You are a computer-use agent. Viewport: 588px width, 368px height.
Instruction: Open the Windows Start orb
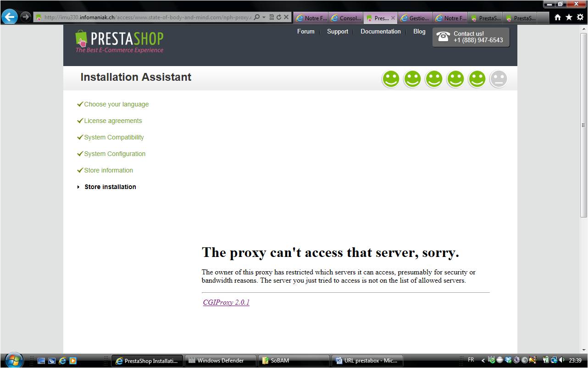[13, 360]
